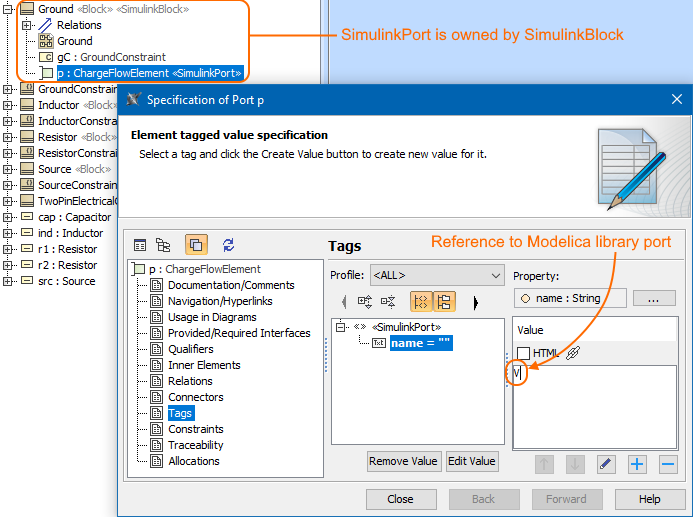Click the Documentation/Comments page icon
The height and width of the screenshot is (517, 693).
click(156, 285)
